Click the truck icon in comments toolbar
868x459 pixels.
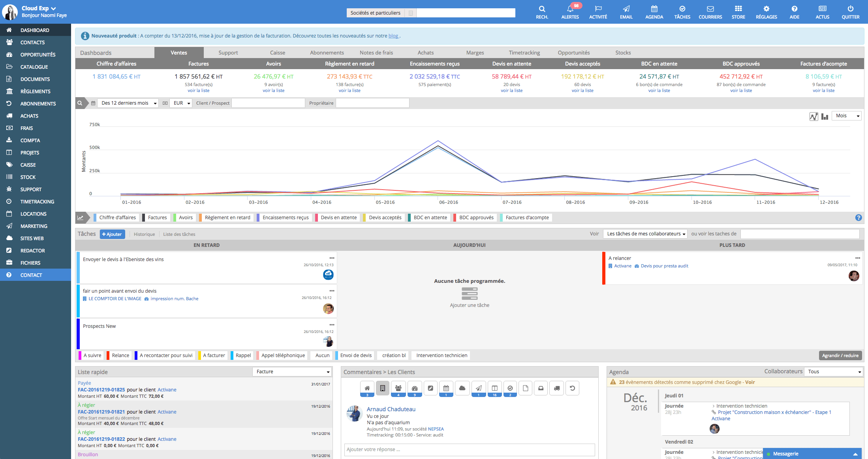(x=557, y=388)
